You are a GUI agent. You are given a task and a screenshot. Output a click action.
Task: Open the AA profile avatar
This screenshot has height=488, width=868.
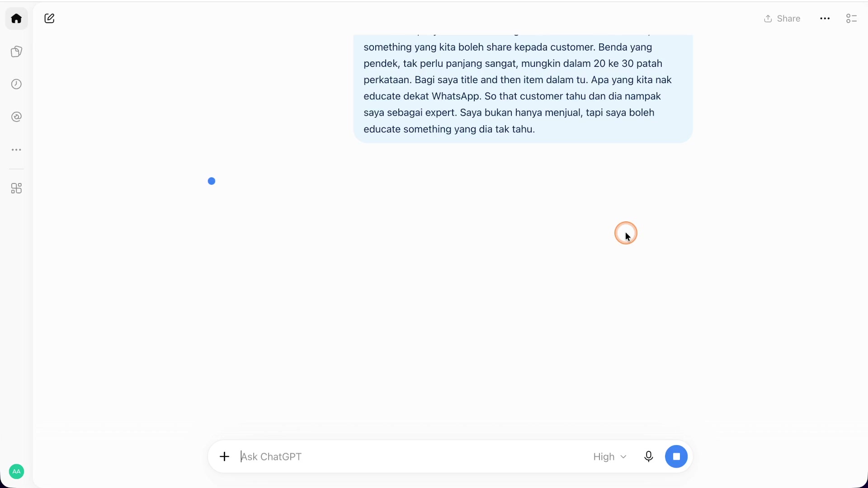coord(16,472)
